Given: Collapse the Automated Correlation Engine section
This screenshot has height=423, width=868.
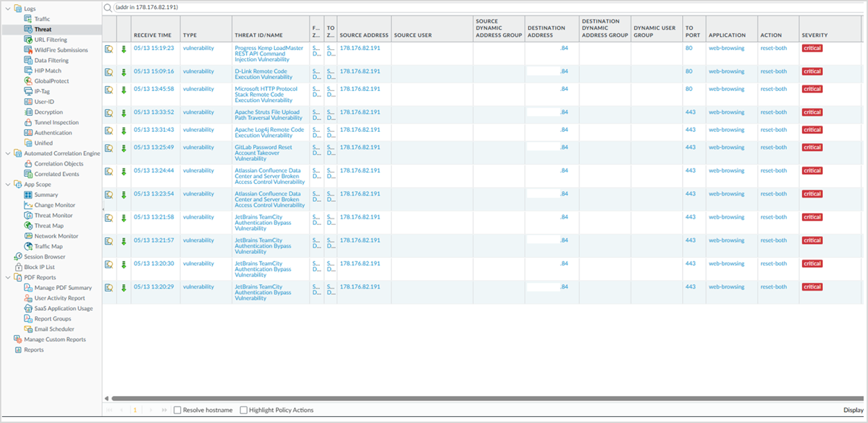Looking at the screenshot, I should pyautogui.click(x=8, y=153).
